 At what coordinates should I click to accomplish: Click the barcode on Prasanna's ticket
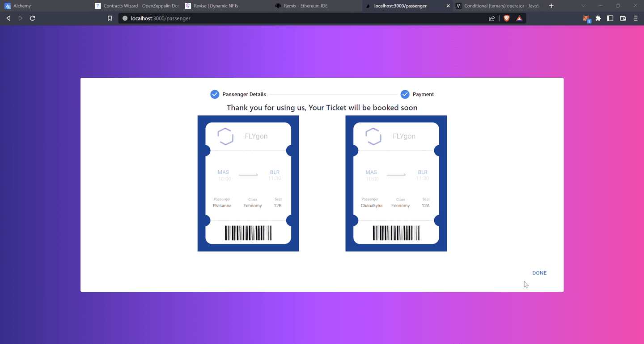point(248,233)
